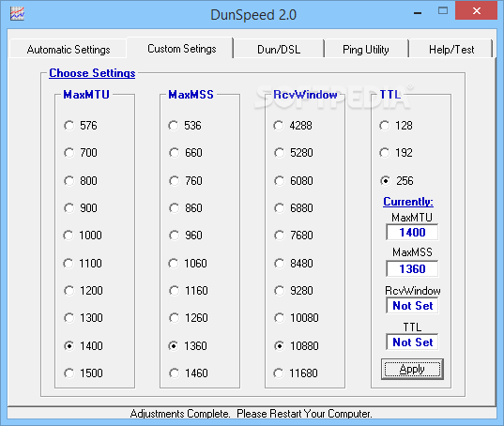Click the current MaxMSS value field 1360
Screen dimensions: 504x426
tap(412, 269)
